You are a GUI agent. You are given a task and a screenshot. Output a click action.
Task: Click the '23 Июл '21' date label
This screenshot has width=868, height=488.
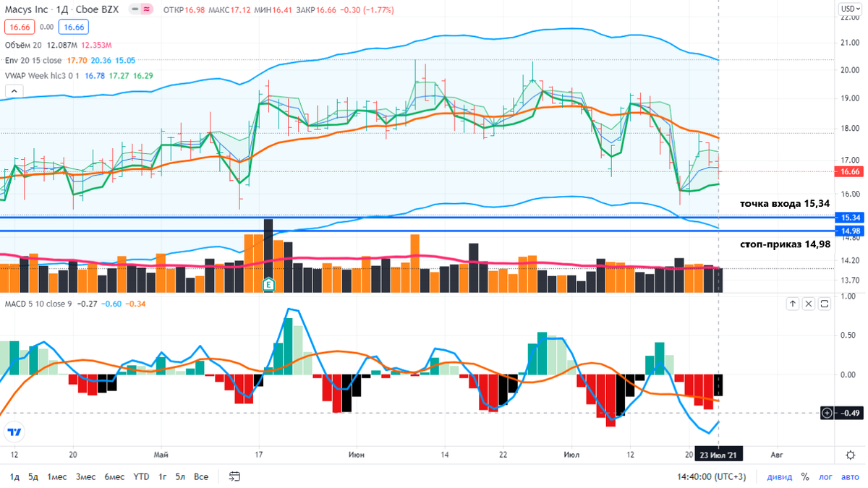click(718, 455)
